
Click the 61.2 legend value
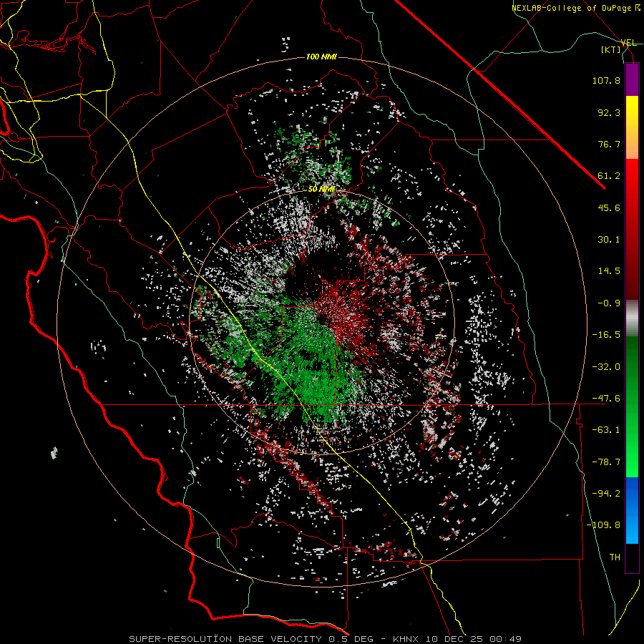point(609,176)
